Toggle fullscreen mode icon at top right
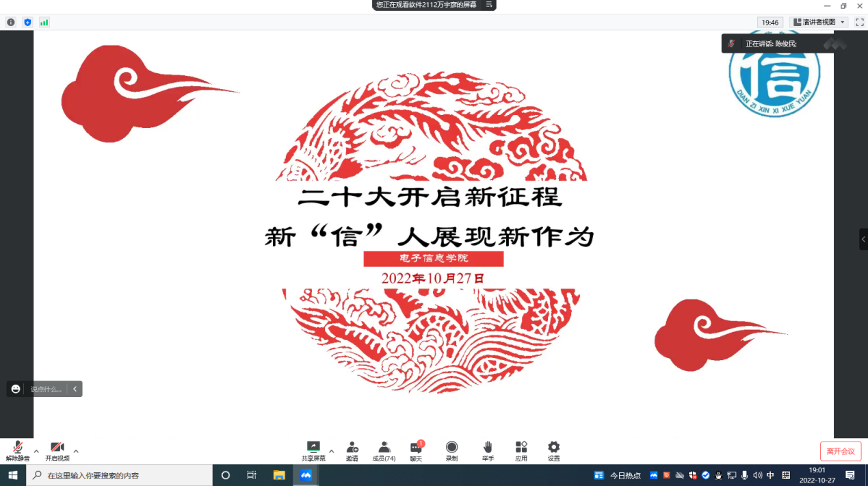 pyautogui.click(x=860, y=23)
